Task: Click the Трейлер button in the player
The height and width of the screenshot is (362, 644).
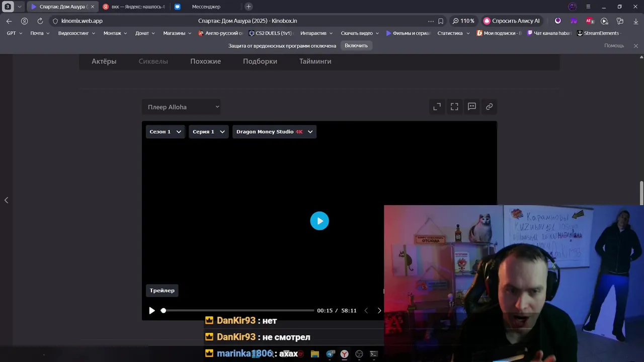Action: point(162,291)
